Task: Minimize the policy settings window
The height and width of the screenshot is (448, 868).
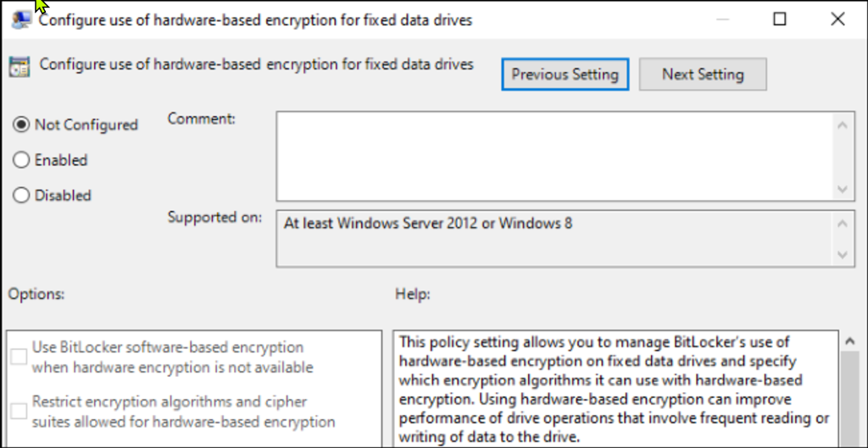Action: click(x=722, y=19)
